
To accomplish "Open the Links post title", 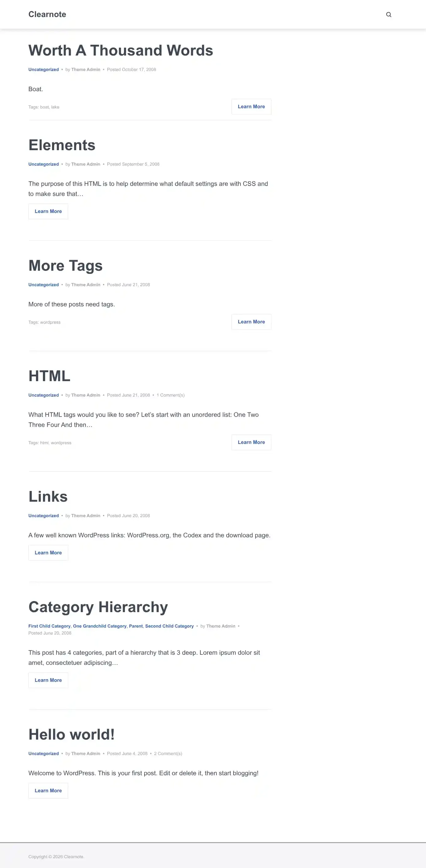I will tap(48, 496).
